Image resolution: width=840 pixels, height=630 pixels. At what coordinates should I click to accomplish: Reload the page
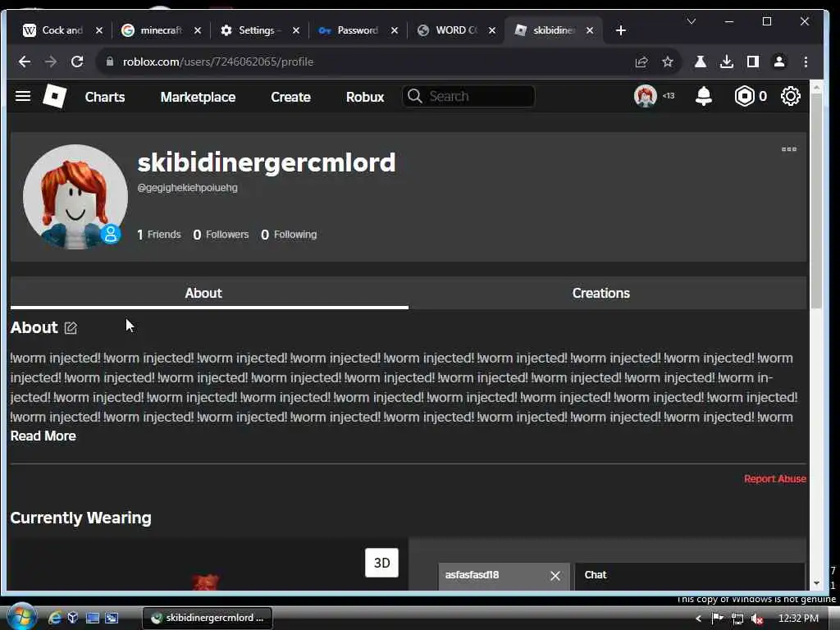click(77, 62)
